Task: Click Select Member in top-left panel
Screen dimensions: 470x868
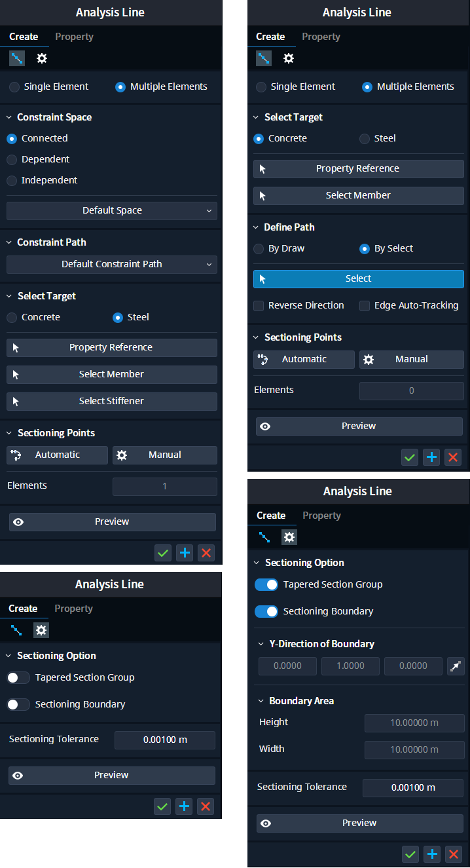Action: 112,374
